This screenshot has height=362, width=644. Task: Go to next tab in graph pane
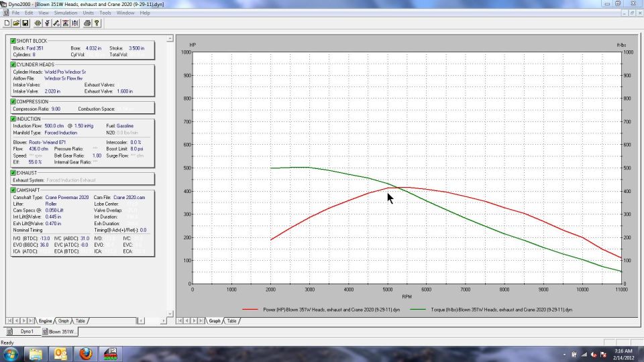tap(194, 320)
